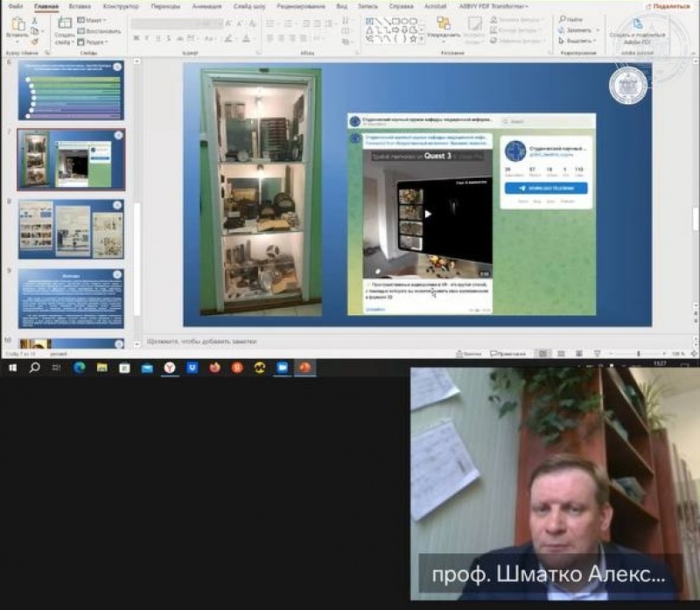Click the Copy icon in the clipboard group

point(34,31)
